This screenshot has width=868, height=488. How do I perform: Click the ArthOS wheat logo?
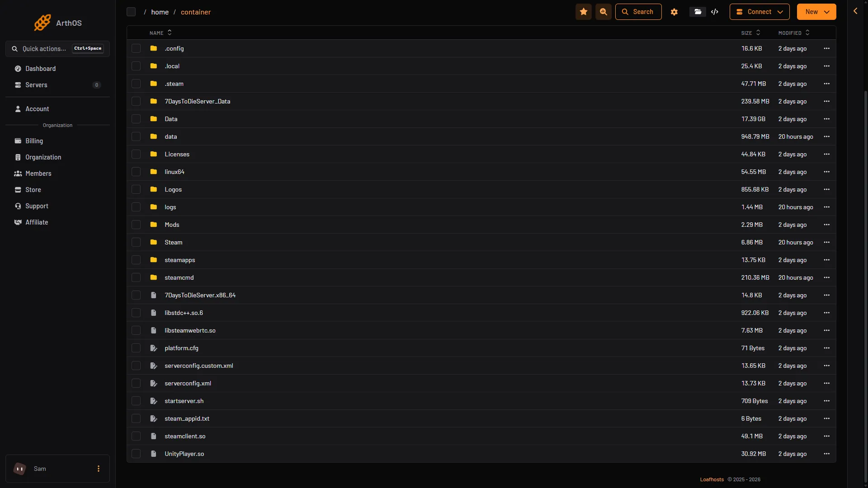click(x=42, y=23)
